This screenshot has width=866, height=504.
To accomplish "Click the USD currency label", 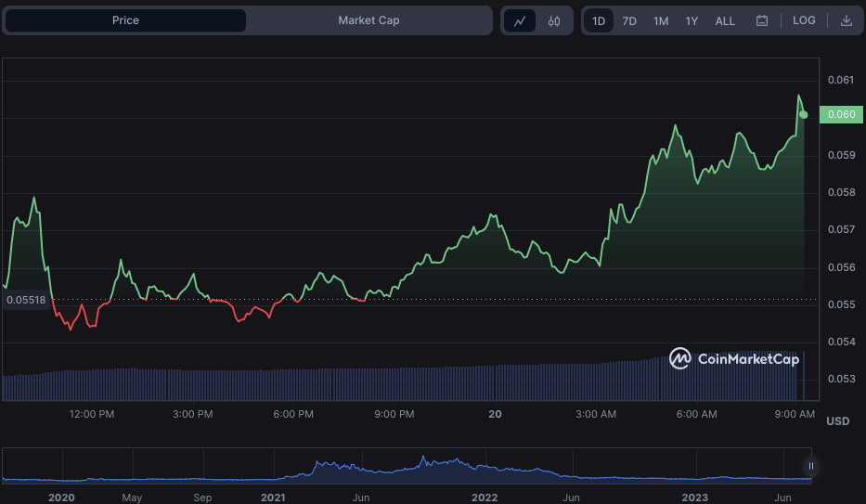I will (x=838, y=421).
